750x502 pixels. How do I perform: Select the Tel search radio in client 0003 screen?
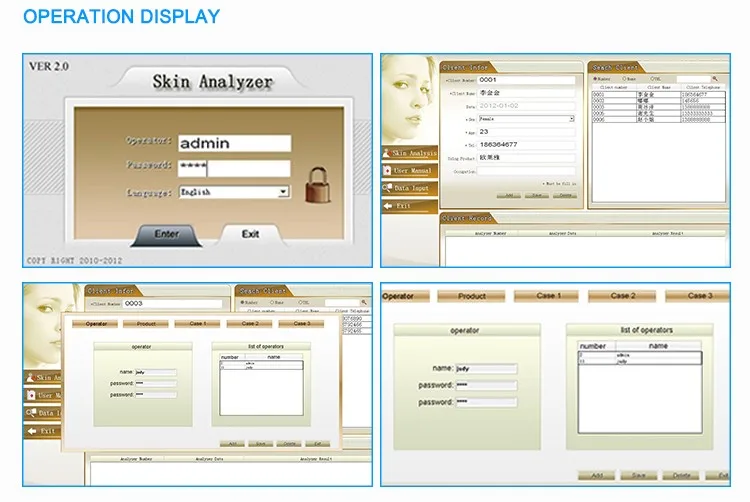pos(300,302)
